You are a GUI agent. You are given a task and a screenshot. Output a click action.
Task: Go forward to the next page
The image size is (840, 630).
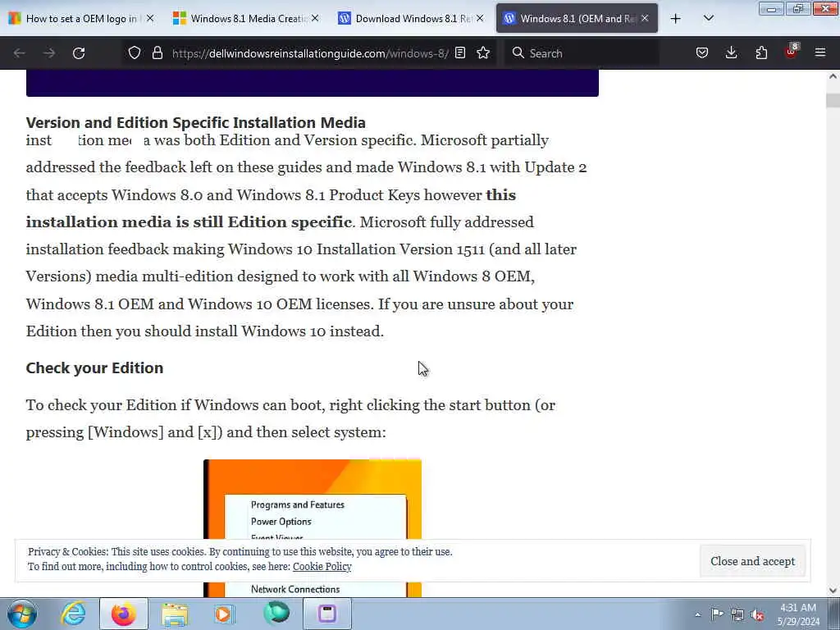[49, 53]
